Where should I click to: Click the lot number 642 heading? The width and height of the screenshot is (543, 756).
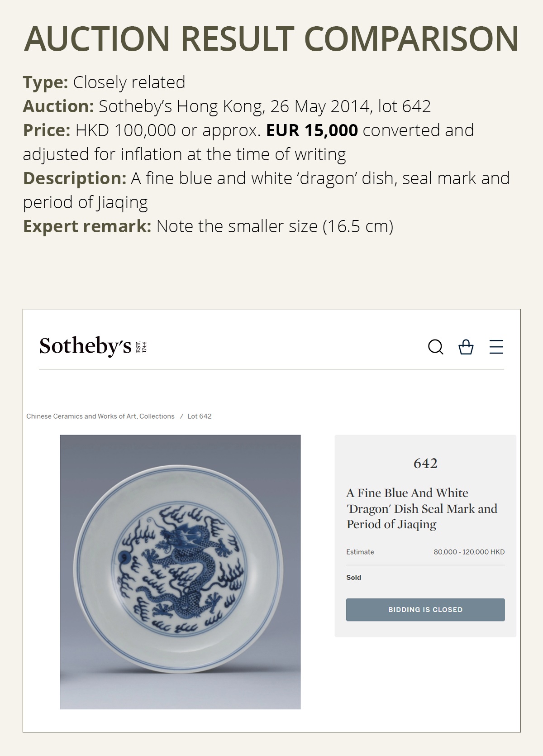425,463
